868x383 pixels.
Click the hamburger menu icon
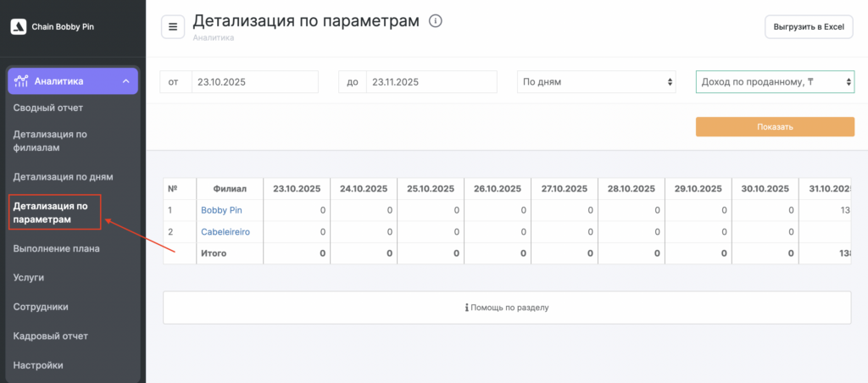click(x=173, y=26)
